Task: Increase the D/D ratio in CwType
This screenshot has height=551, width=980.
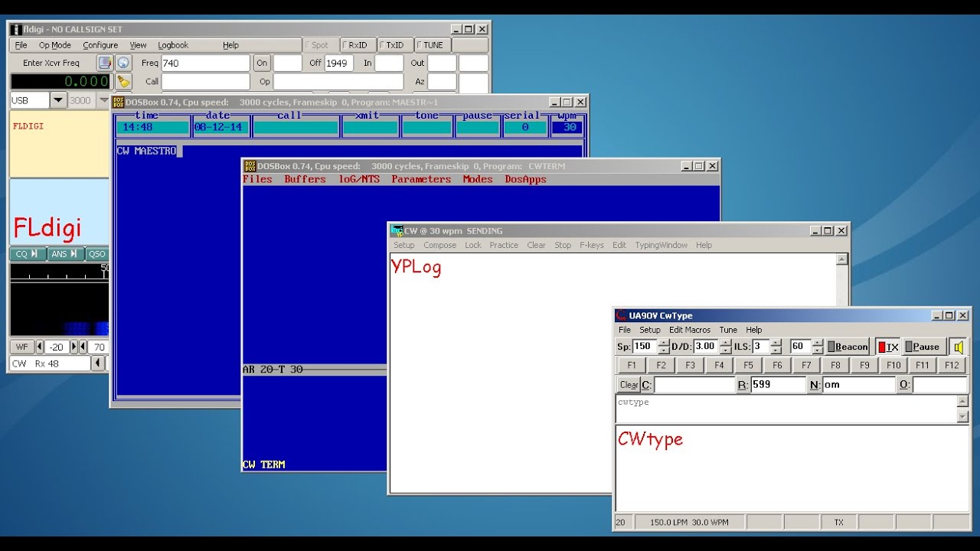Action: [725, 342]
